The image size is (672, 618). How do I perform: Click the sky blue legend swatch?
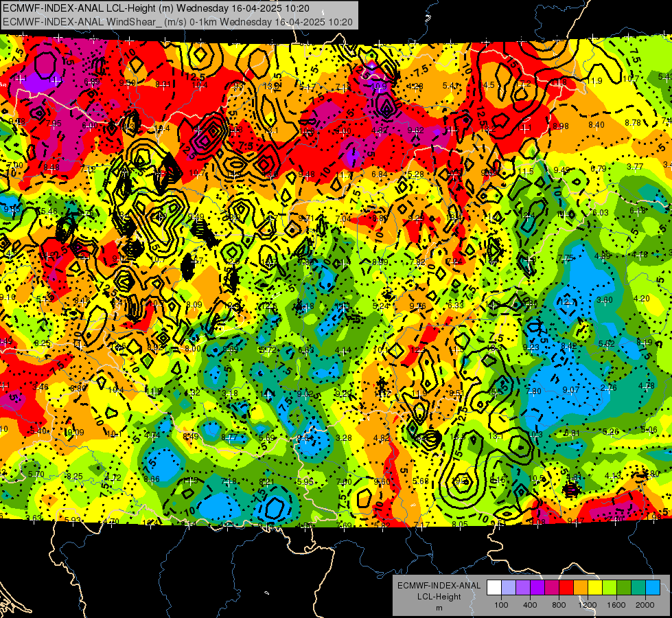pyautogui.click(x=653, y=588)
